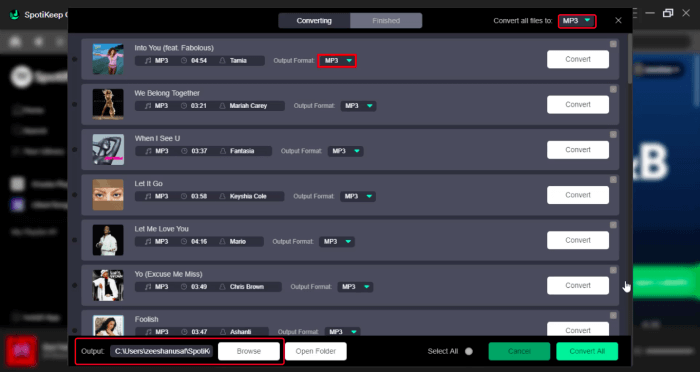Click the When I See U album cover
Viewport: 700px width, 372px height.
click(108, 150)
